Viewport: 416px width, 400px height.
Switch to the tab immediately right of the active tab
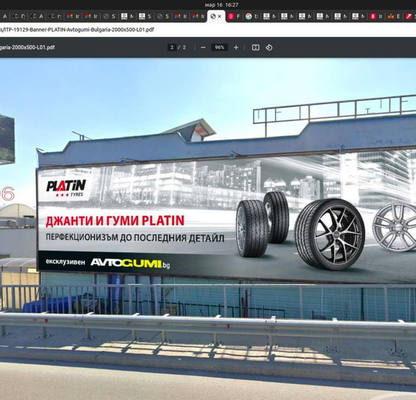[234, 16]
